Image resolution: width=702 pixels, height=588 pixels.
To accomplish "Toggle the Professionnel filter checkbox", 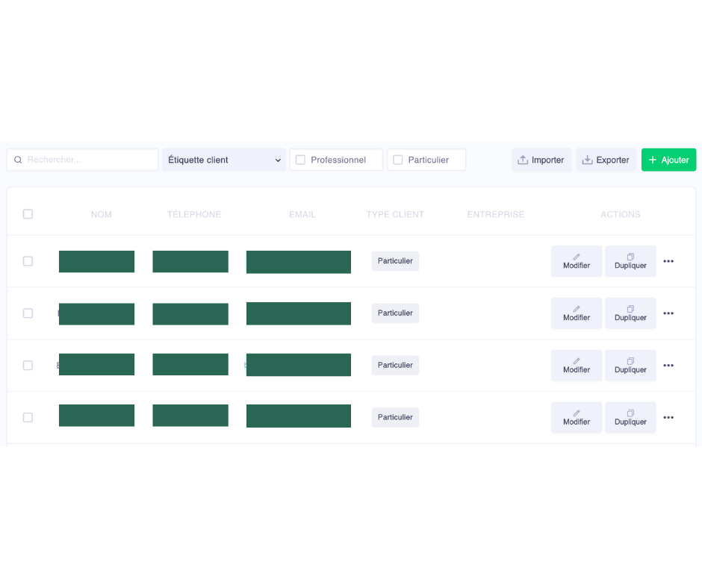I will (x=301, y=160).
